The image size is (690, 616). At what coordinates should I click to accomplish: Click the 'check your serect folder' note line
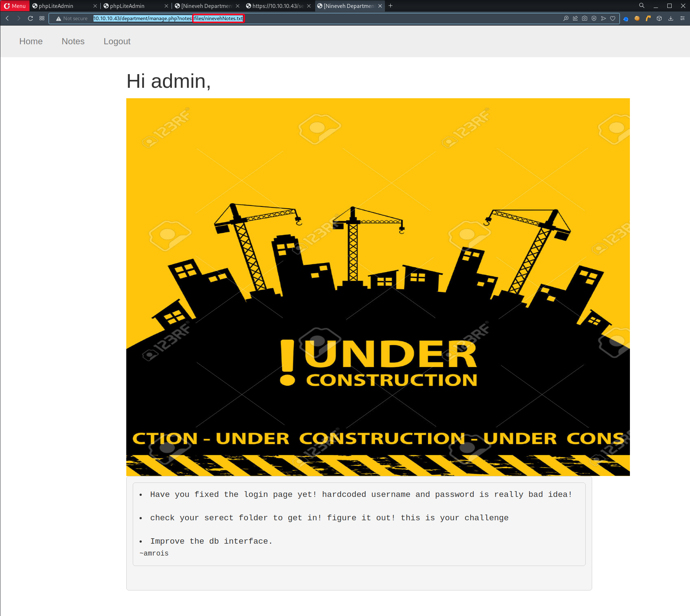(x=329, y=518)
